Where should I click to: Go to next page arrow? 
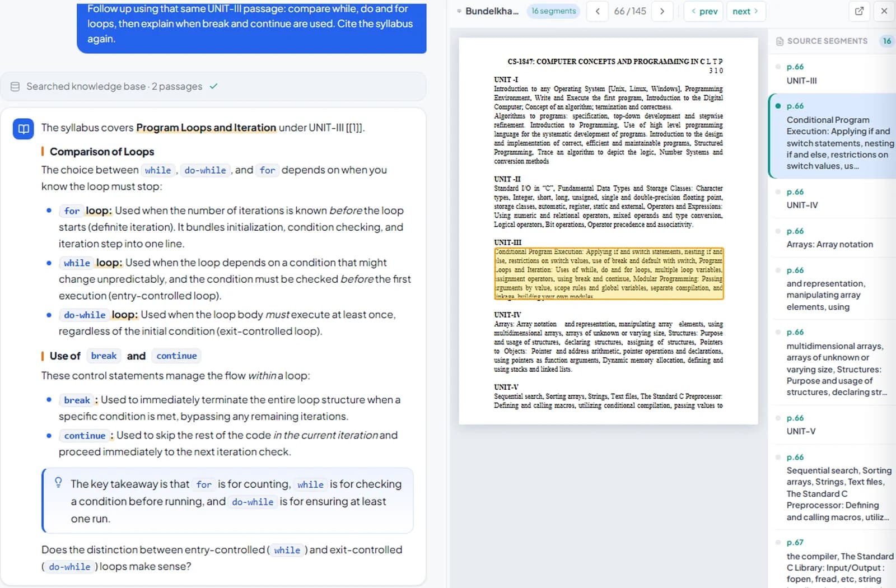point(662,11)
